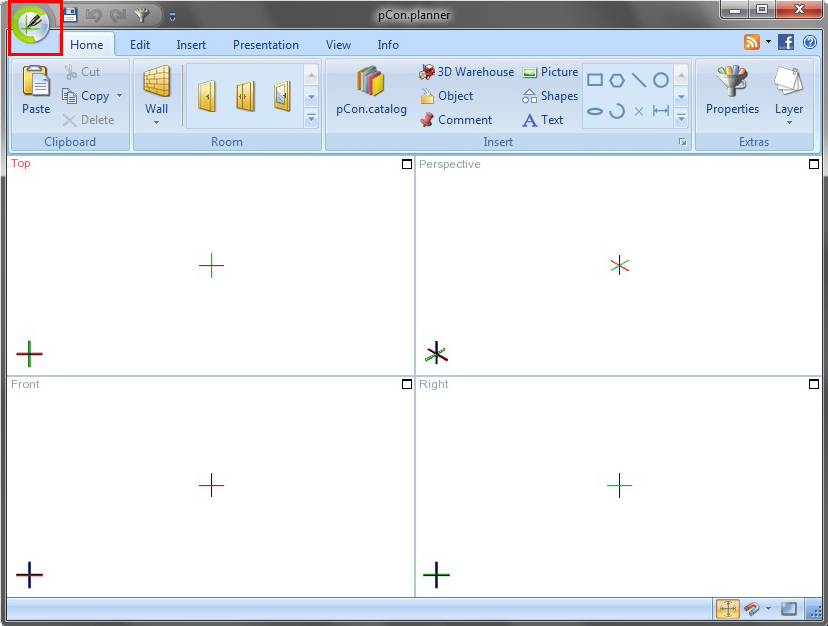Insert Text with the A tool
Image resolution: width=828 pixels, height=626 pixels.
pyautogui.click(x=543, y=120)
